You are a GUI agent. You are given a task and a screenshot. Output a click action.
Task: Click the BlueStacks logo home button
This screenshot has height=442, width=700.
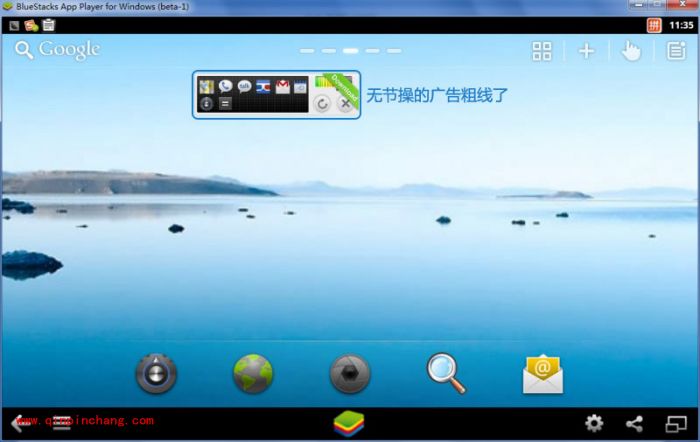[x=350, y=424]
